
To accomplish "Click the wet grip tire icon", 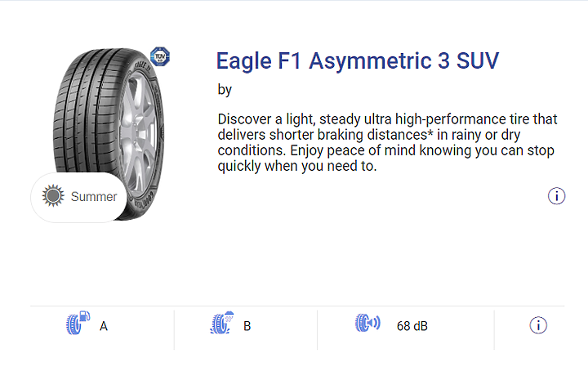I will (x=222, y=323).
